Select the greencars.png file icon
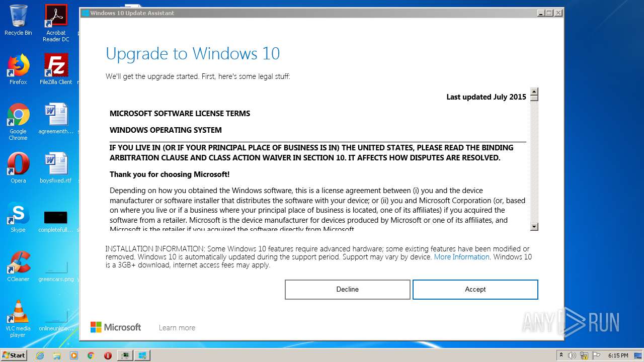 pyautogui.click(x=56, y=271)
